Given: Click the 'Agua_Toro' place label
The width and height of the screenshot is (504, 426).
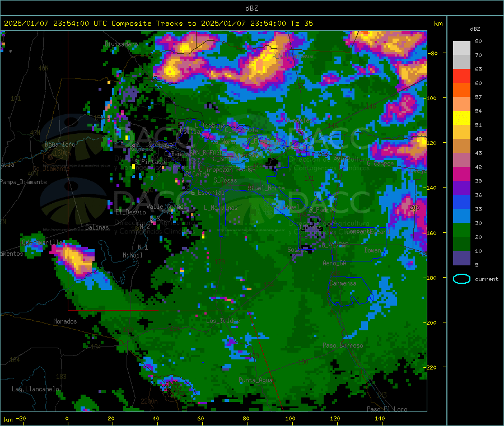Looking at the screenshot, I should tap(60, 144).
